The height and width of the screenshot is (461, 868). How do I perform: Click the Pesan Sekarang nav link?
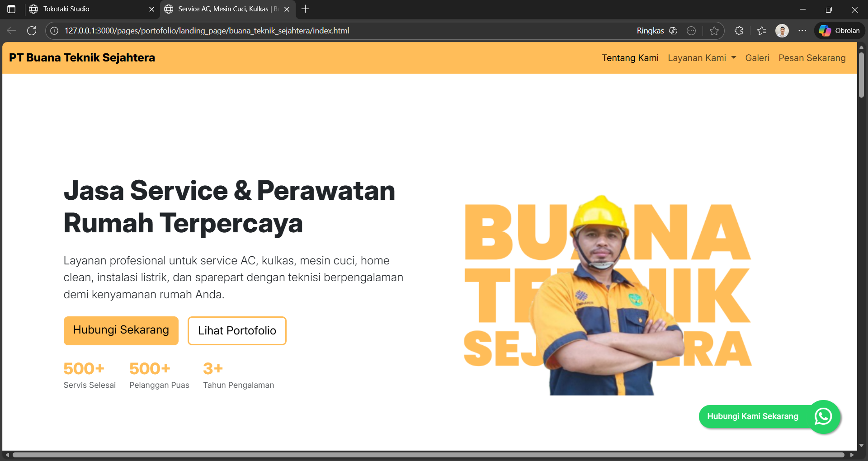click(x=812, y=58)
